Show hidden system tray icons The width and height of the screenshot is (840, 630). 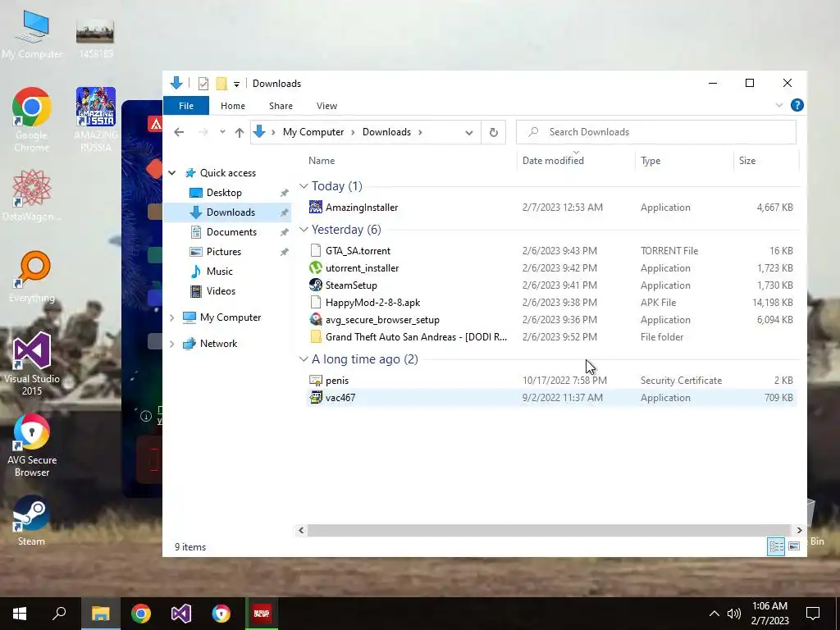pos(714,614)
